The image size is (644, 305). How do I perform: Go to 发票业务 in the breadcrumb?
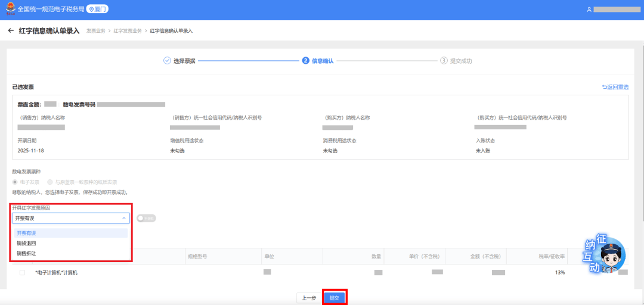point(96,30)
